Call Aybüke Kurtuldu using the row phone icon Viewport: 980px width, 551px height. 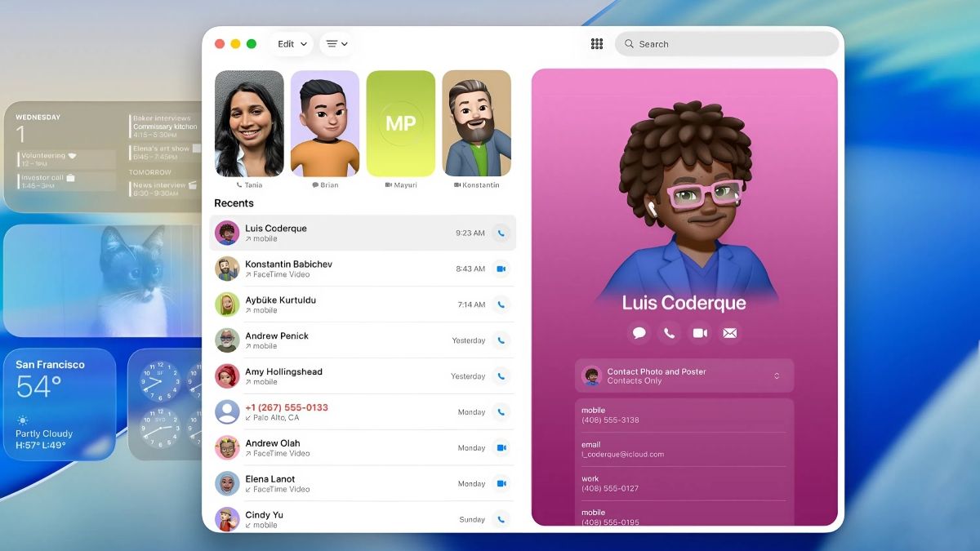501,304
